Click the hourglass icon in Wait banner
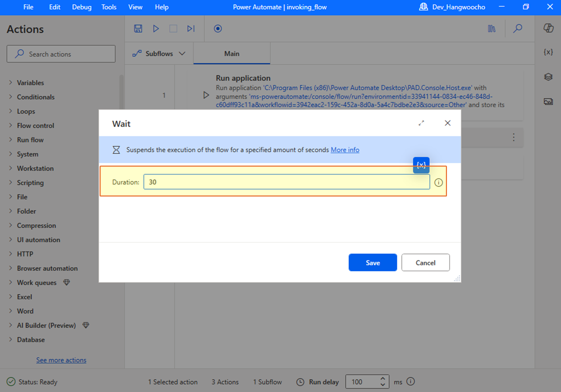This screenshot has height=392, width=561. tap(116, 150)
